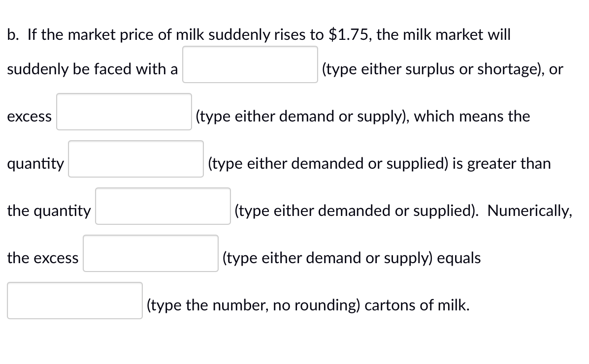The height and width of the screenshot is (364, 589).
Task: Click the numeric answer box for cartons
Action: pyautogui.click(x=74, y=301)
